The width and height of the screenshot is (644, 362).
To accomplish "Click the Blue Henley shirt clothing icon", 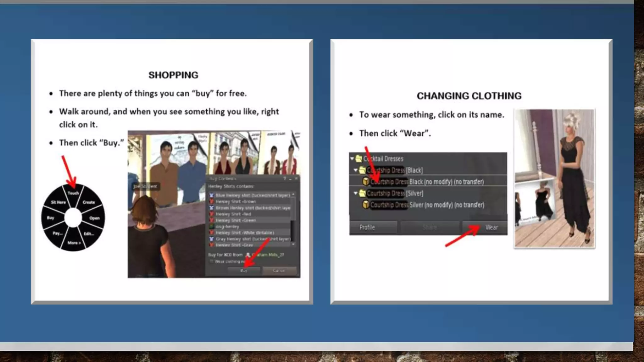I will pos(212,195).
